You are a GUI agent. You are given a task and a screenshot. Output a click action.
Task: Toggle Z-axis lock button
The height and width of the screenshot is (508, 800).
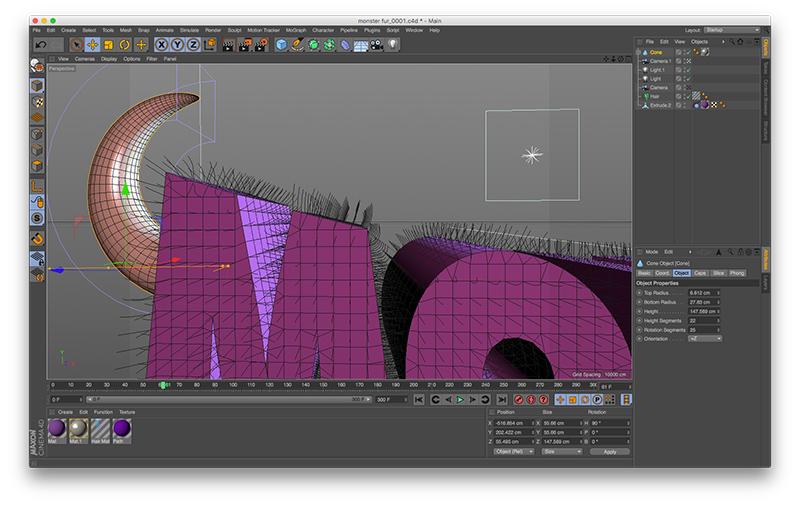tap(193, 44)
